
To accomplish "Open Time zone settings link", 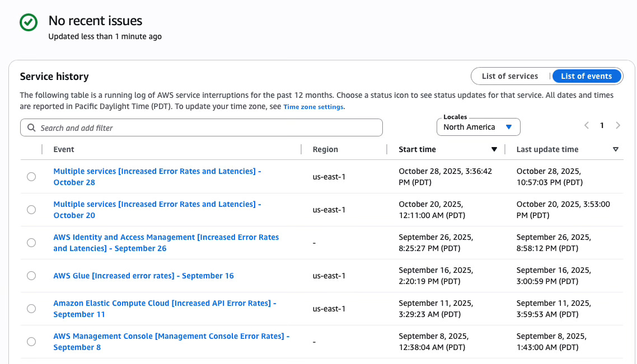I will click(313, 107).
